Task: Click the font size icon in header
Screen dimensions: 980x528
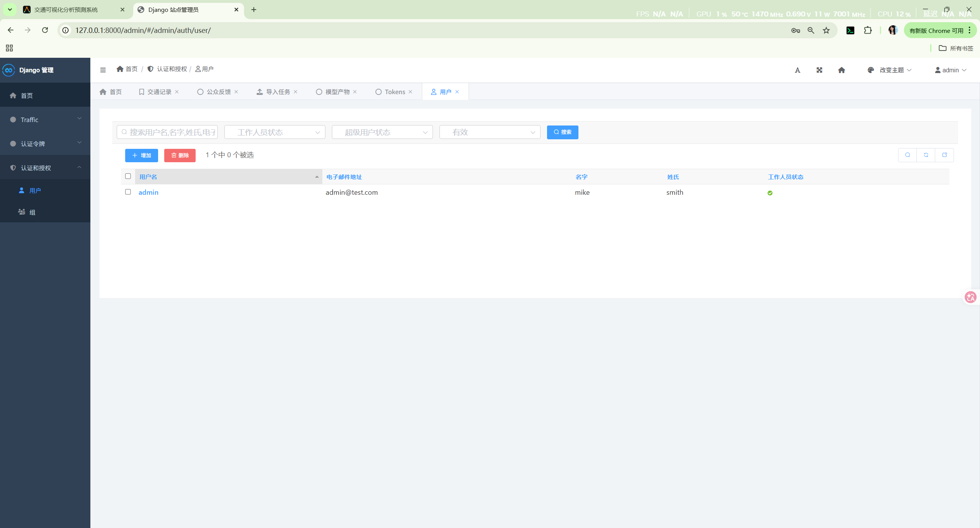Action: tap(797, 70)
